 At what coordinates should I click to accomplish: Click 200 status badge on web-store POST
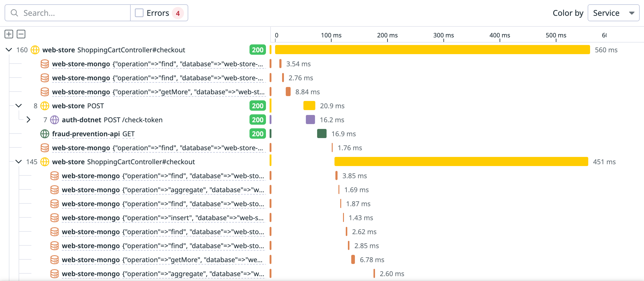pyautogui.click(x=257, y=106)
